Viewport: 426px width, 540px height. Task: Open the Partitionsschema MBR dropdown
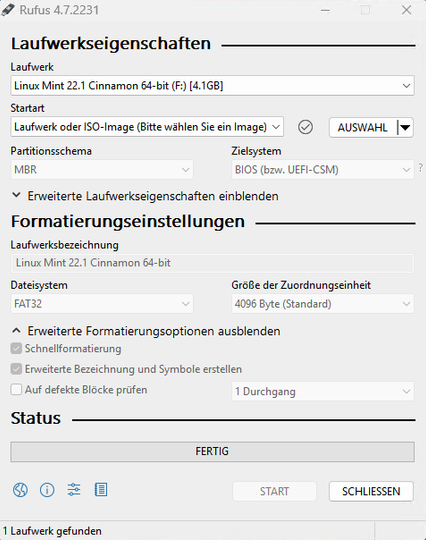coord(102,169)
